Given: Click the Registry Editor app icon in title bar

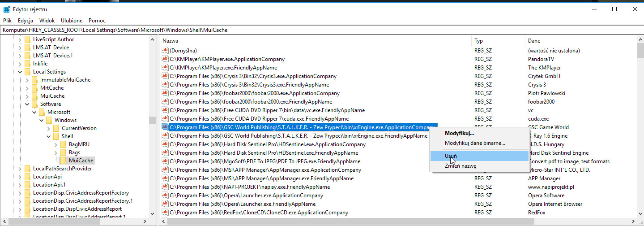Looking at the screenshot, I should point(7,9).
